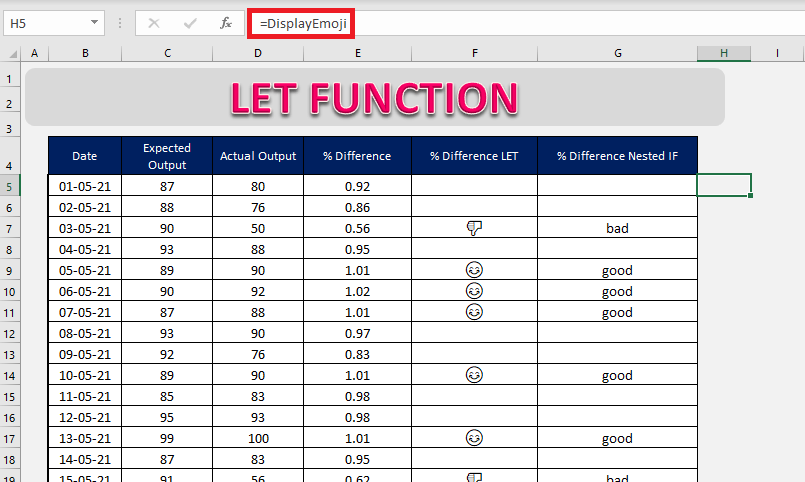The width and height of the screenshot is (805, 482).
Task: Select the smiley emoji in cell F9
Action: (x=474, y=270)
